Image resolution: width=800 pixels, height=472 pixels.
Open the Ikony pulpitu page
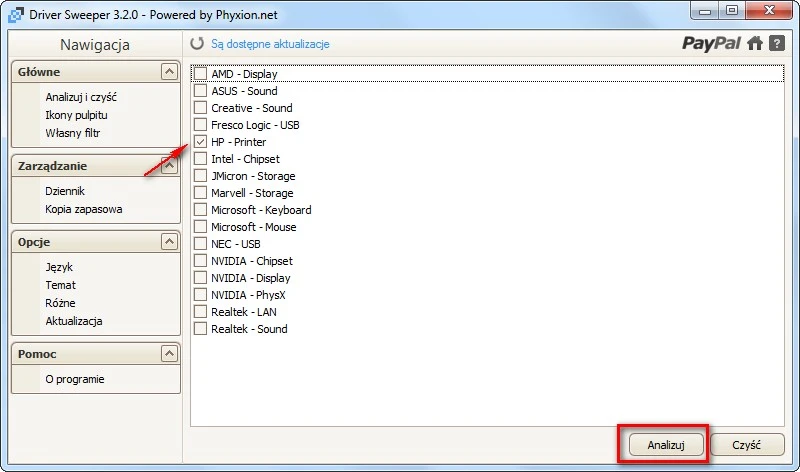(76, 115)
